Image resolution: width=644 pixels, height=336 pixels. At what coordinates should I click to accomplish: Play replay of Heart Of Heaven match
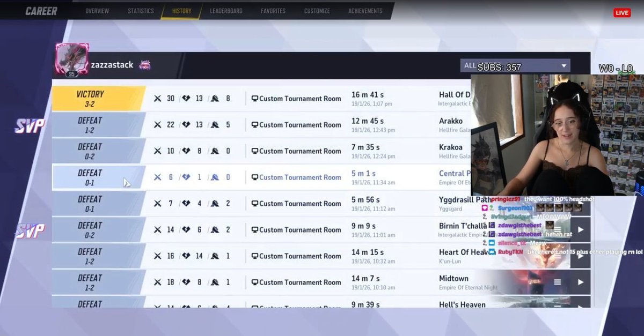(581, 256)
